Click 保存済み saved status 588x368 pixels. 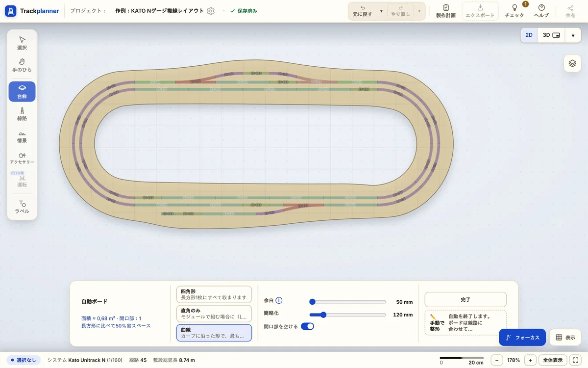tap(244, 11)
